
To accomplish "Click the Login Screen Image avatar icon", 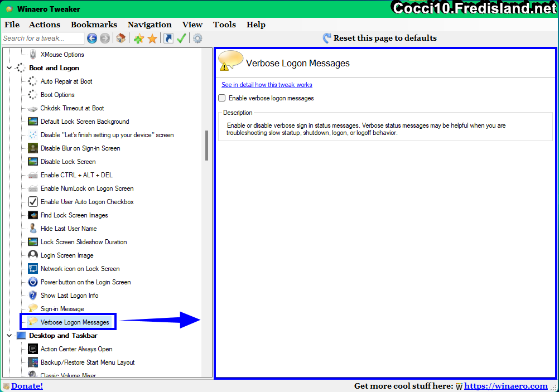I will 33,255.
